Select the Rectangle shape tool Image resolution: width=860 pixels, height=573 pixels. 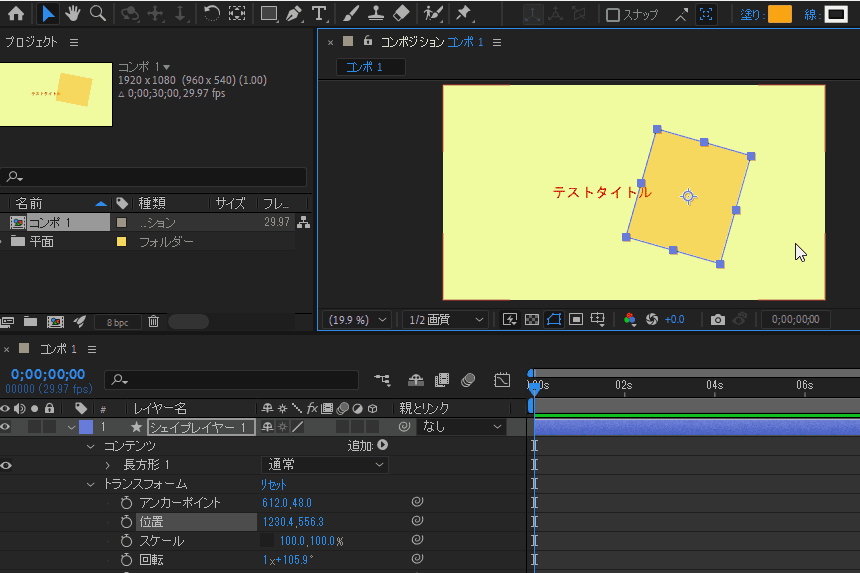268,13
